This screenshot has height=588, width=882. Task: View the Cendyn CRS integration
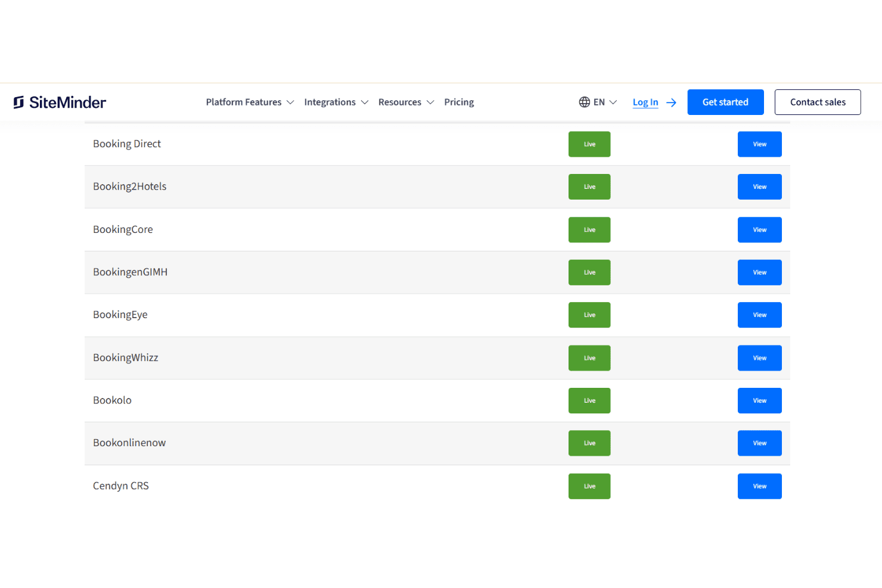[759, 486]
